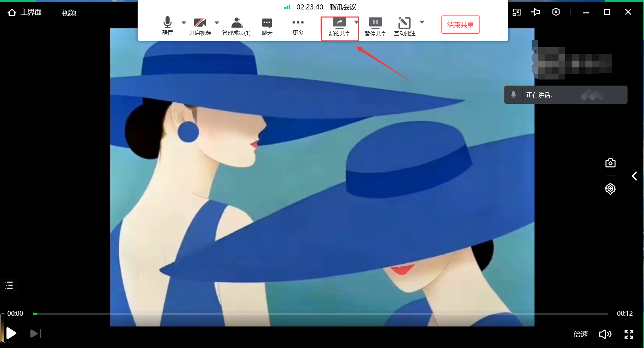Turn on camera with 开启视频
This screenshot has height=348, width=644.
click(x=200, y=27)
